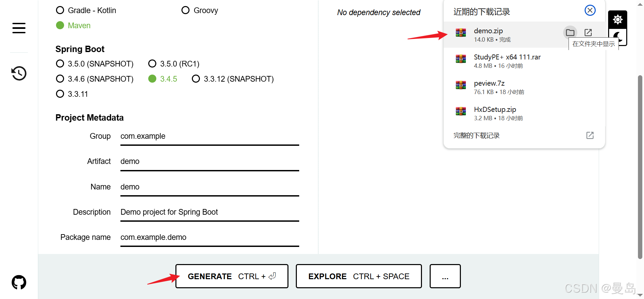Image resolution: width=644 pixels, height=299 pixels.
Task: Select Maven project option
Action: pos(73,26)
